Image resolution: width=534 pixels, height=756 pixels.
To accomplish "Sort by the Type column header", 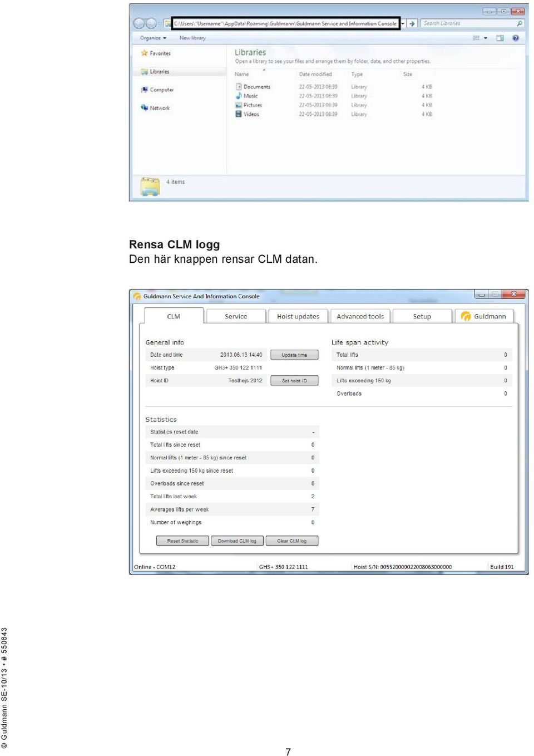I will click(x=357, y=74).
